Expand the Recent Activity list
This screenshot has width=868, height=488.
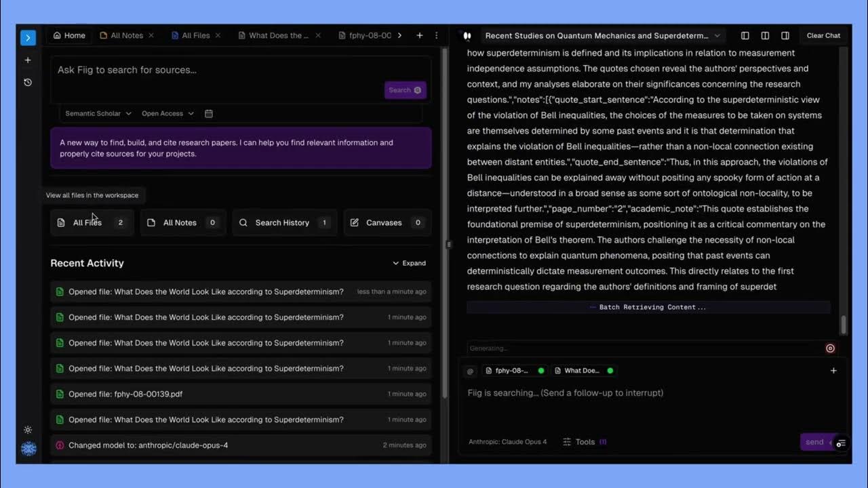(x=409, y=263)
